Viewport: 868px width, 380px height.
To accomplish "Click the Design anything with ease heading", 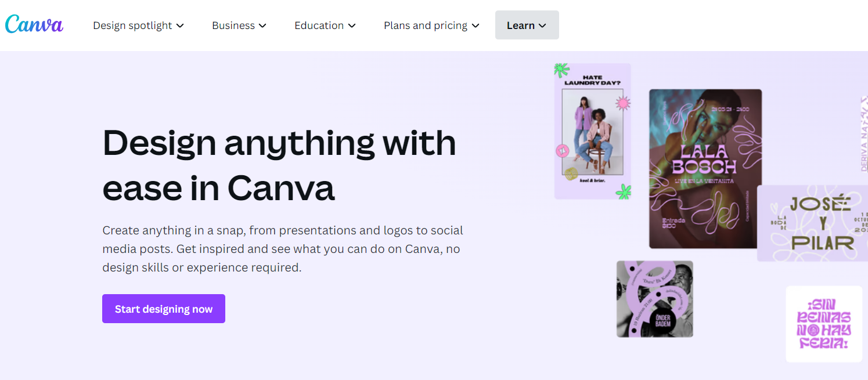I will [279, 165].
